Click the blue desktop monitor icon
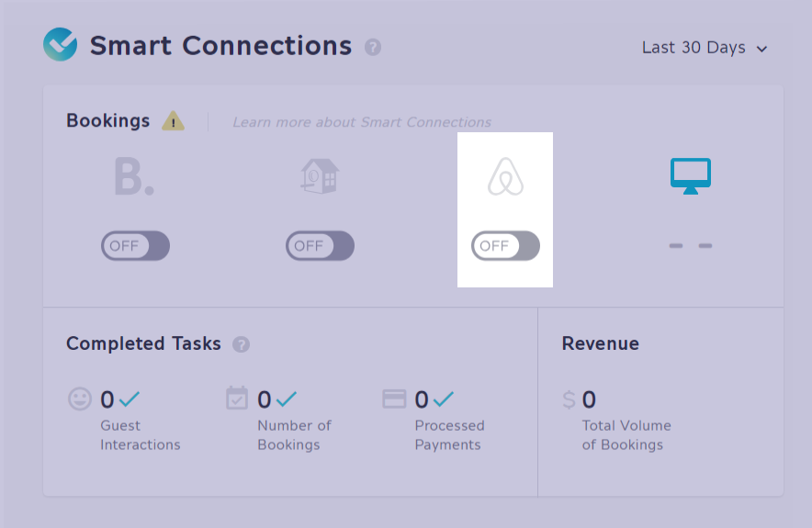The image size is (812, 528). (x=691, y=176)
